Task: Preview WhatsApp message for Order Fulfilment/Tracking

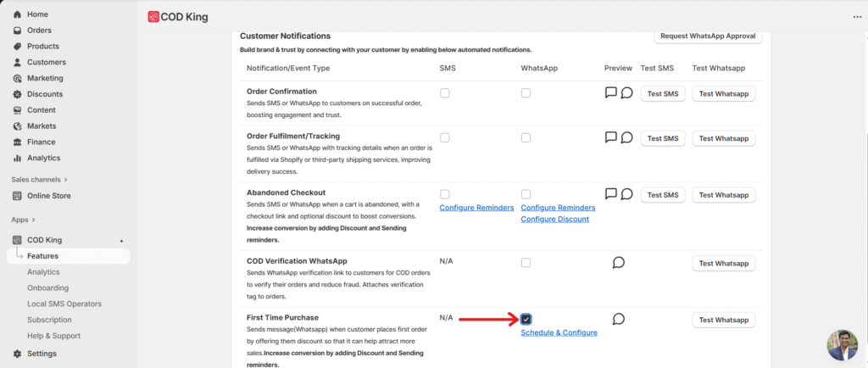Action: coord(626,137)
